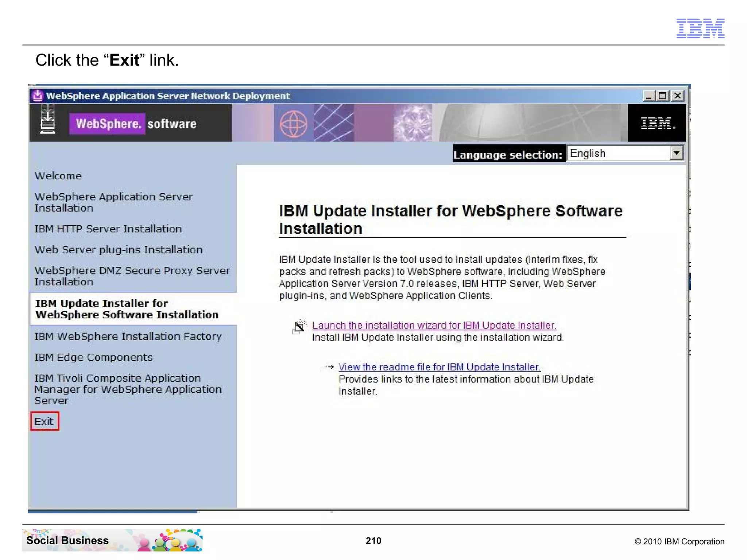Click the title bar application icon
The width and height of the screenshot is (747, 560).
(x=37, y=96)
